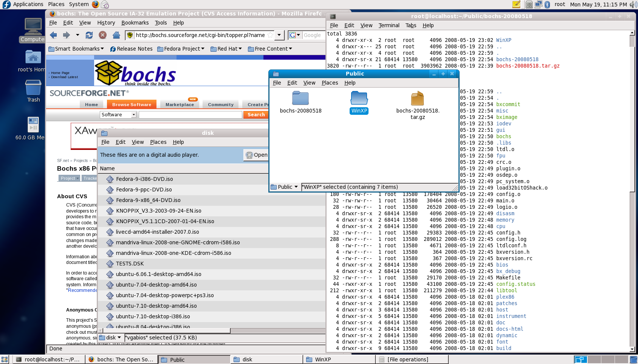Click the Bluetooth tray icon
Screen dimensions: 638x364
[x=547, y=5]
